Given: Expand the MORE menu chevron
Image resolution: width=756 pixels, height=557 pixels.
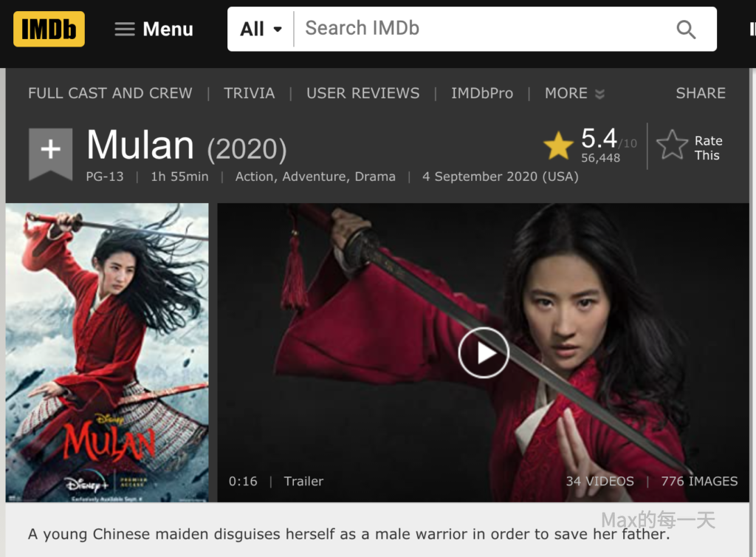Looking at the screenshot, I should tap(599, 94).
